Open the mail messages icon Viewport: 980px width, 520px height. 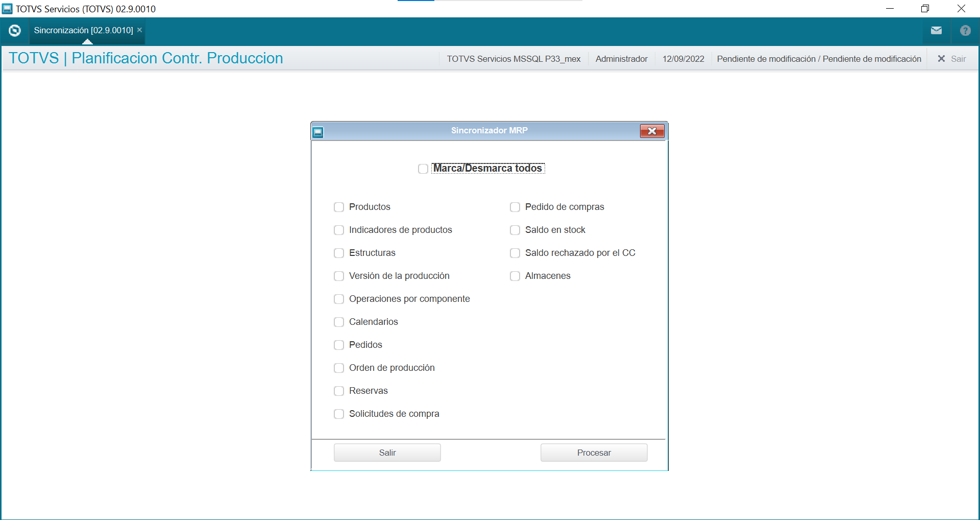pyautogui.click(x=936, y=31)
